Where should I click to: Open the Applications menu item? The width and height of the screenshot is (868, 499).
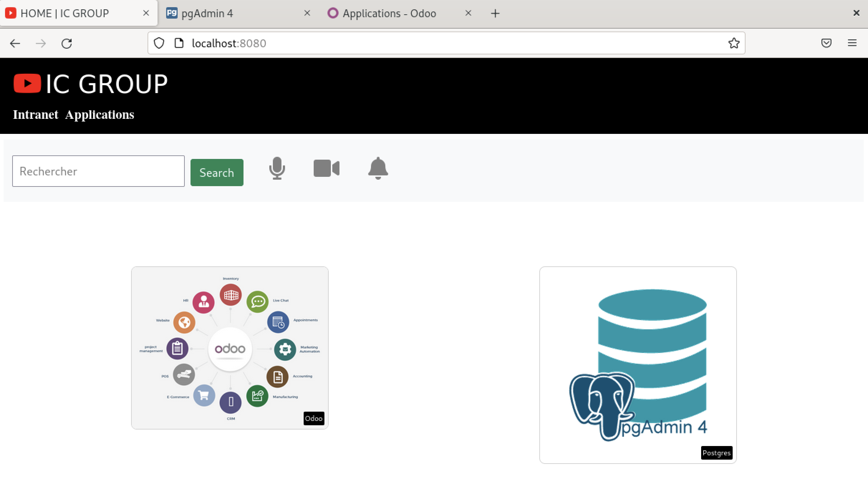click(99, 115)
